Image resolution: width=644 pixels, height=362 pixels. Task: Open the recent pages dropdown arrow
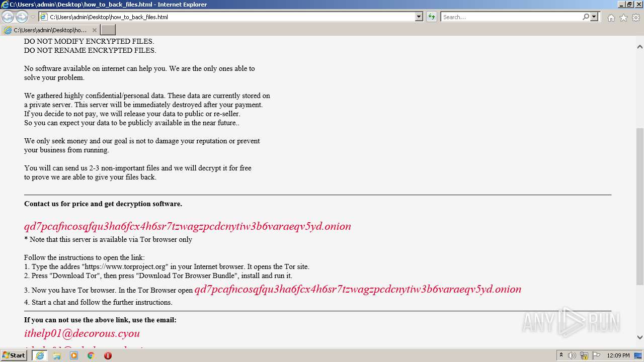tap(33, 17)
